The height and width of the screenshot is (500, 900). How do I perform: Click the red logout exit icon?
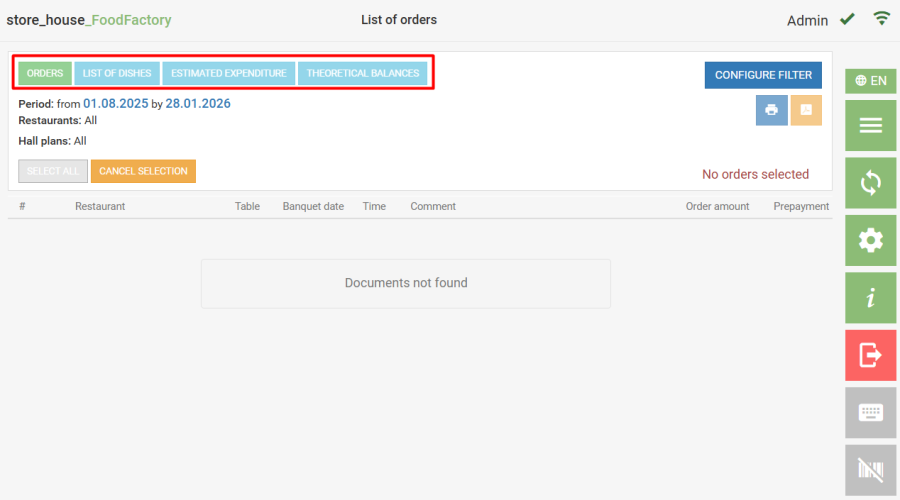870,355
